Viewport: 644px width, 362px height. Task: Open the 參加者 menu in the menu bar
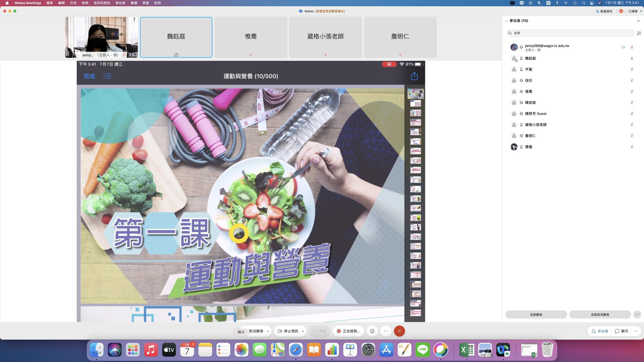pyautogui.click(x=120, y=3)
